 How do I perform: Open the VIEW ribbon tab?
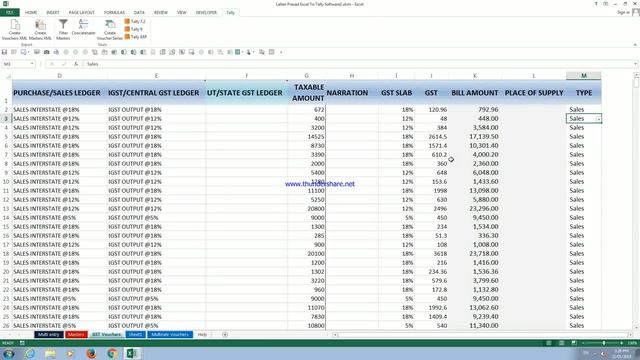pos(182,13)
